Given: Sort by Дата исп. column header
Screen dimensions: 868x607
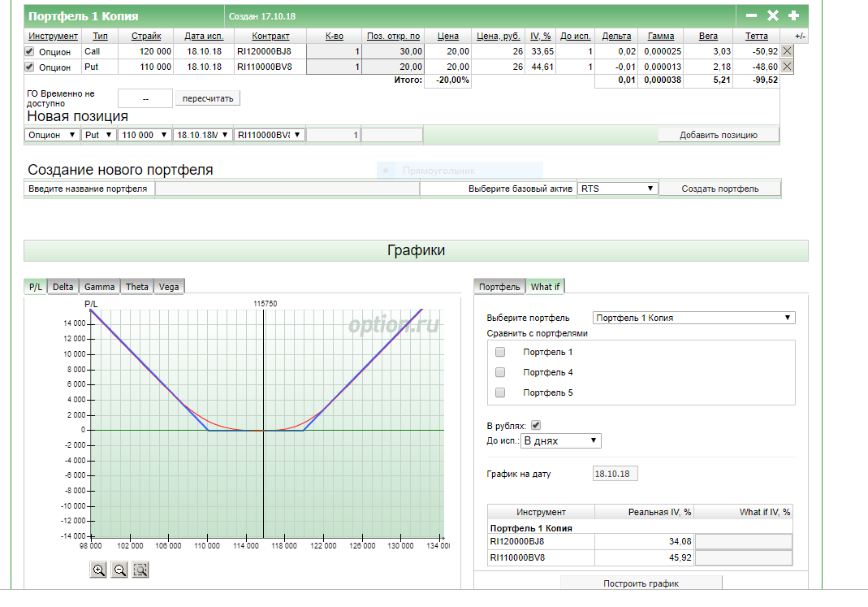Looking at the screenshot, I should [x=204, y=36].
